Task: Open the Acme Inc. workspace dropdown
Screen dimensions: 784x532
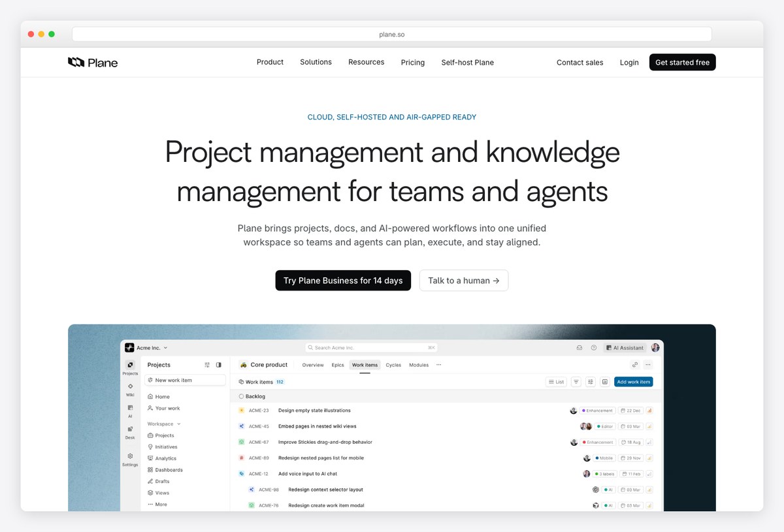Action: click(x=146, y=348)
